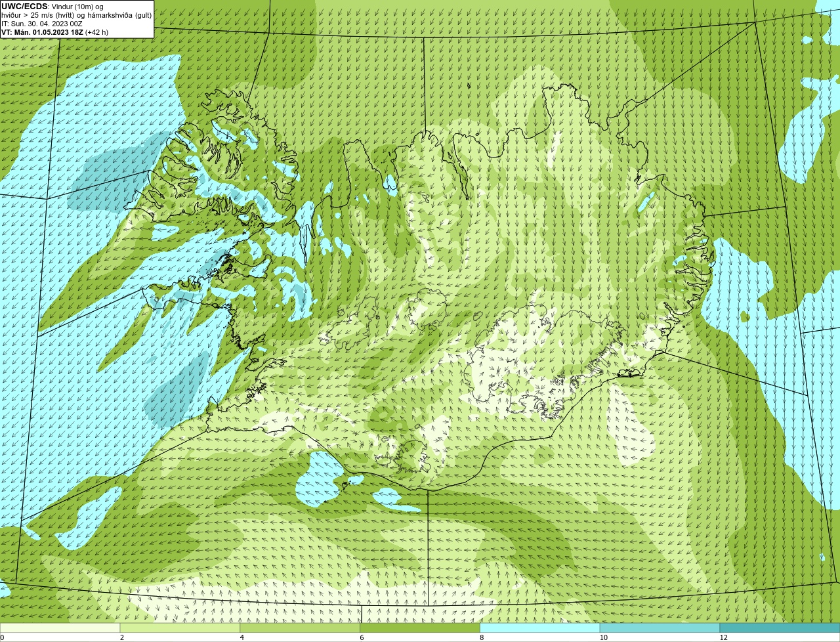Screen dimensions: 840x642
Task: Click the 0–2 m/s pale cream legend swatch
Action: (60, 628)
